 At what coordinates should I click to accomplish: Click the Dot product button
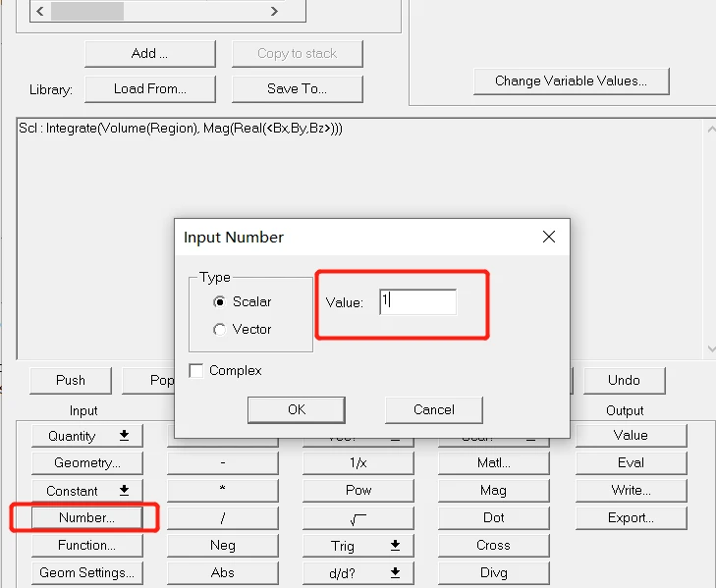[494, 517]
